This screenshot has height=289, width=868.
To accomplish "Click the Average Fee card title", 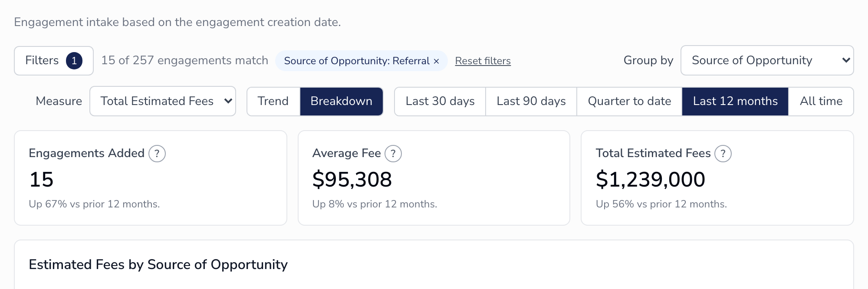I will [x=347, y=153].
